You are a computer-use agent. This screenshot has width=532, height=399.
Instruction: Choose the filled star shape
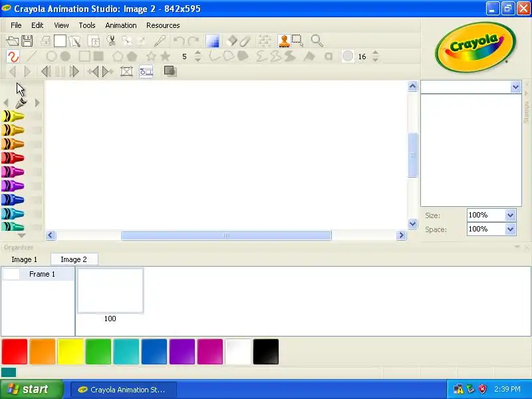(165, 57)
